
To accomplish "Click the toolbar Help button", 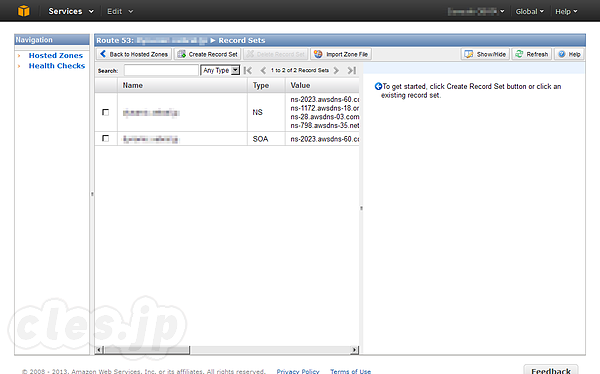I will (x=569, y=54).
